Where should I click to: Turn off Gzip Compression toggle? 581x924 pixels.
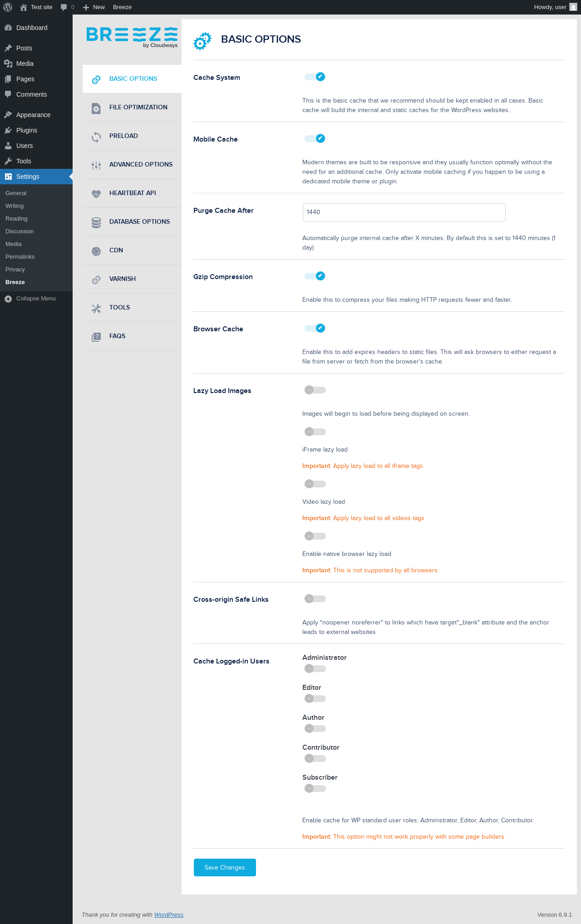(x=315, y=276)
